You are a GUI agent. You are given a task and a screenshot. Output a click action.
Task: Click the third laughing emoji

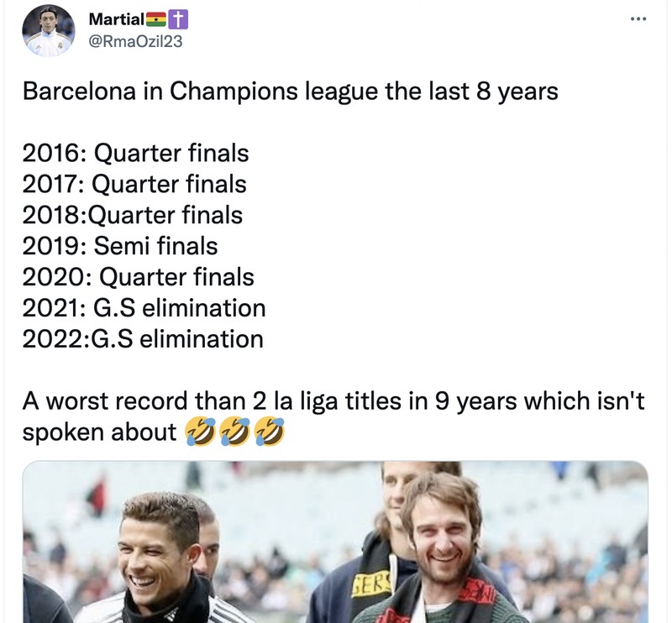pos(269,428)
